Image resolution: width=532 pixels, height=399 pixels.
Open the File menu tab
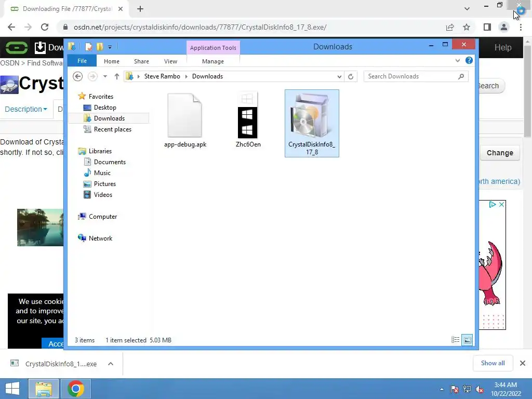click(x=82, y=61)
